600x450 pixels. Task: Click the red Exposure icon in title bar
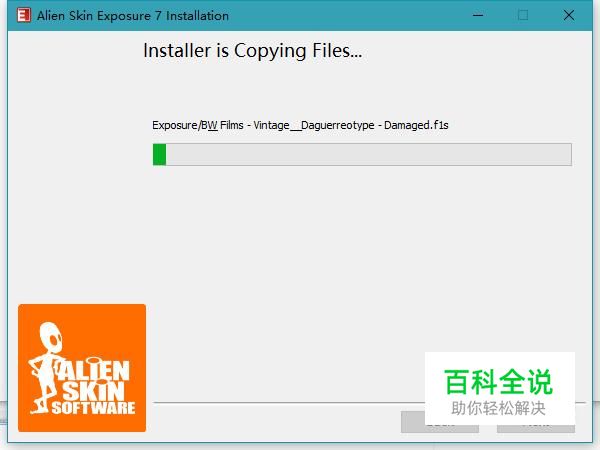click(24, 15)
